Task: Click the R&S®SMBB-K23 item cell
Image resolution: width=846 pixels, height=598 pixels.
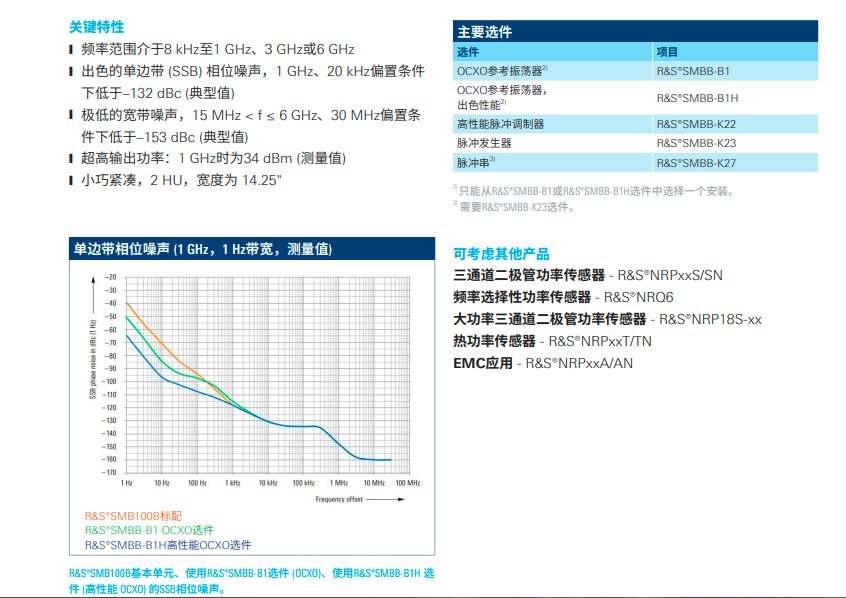Action: click(696, 143)
